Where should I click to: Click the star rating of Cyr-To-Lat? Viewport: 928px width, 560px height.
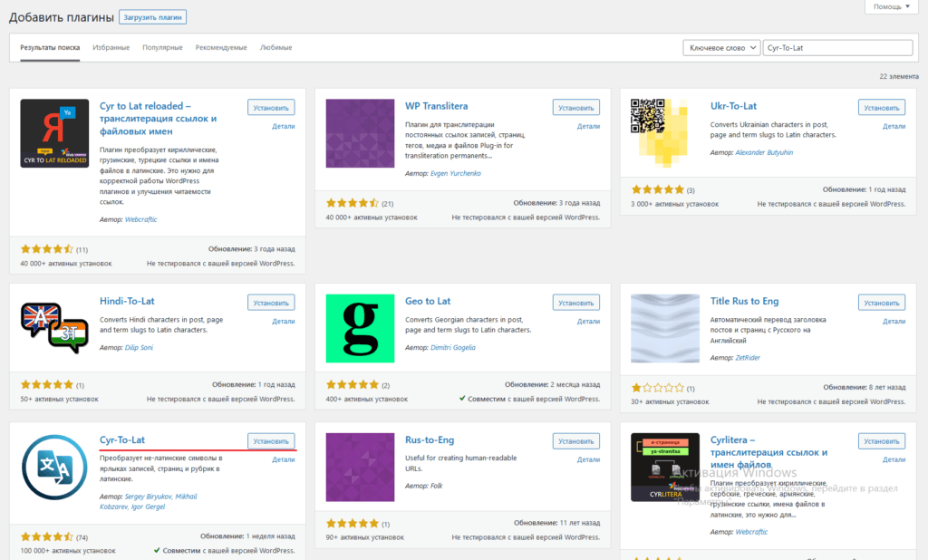47,537
